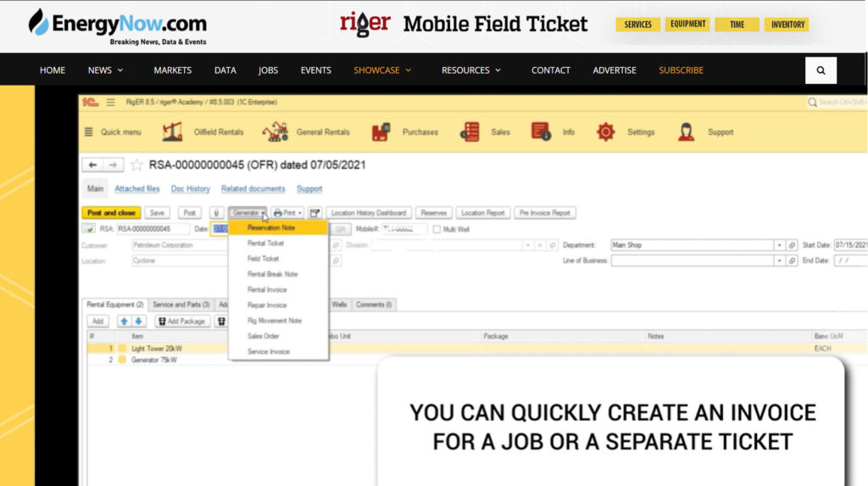The height and width of the screenshot is (486, 868).
Task: Mark document as favorite with star icon
Action: click(x=136, y=165)
